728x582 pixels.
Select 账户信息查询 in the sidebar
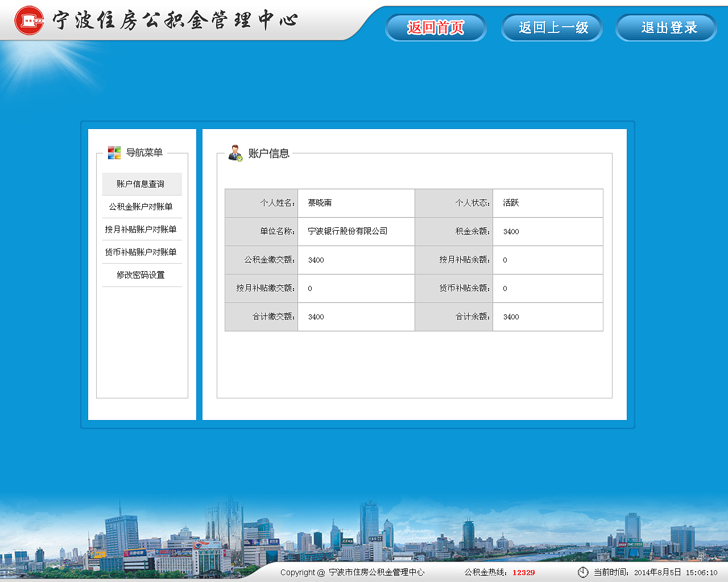142,184
